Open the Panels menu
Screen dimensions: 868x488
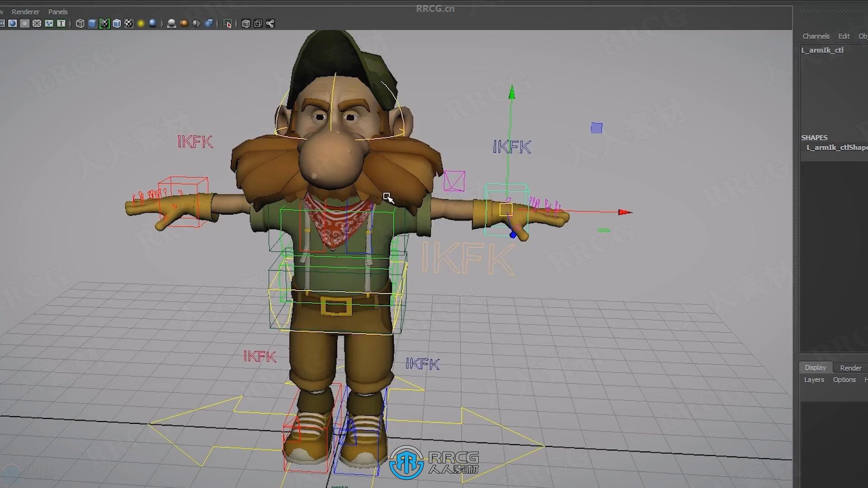[x=58, y=12]
